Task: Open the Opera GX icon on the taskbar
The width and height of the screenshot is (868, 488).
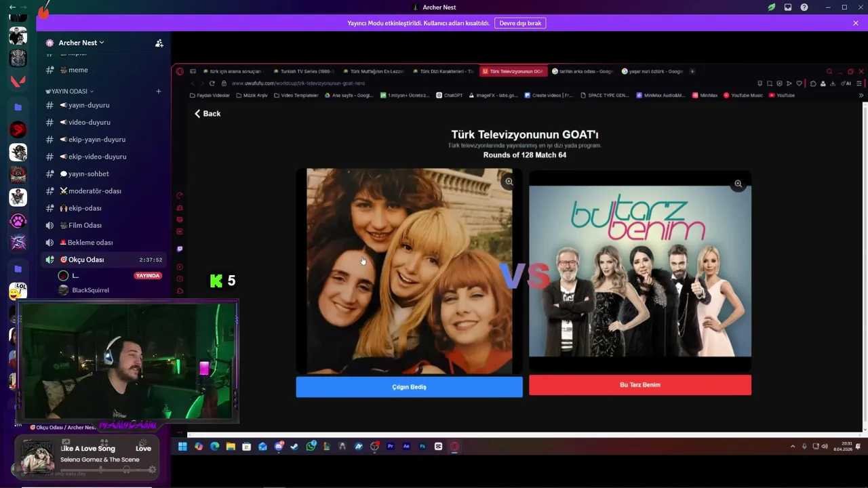Action: [x=454, y=447]
